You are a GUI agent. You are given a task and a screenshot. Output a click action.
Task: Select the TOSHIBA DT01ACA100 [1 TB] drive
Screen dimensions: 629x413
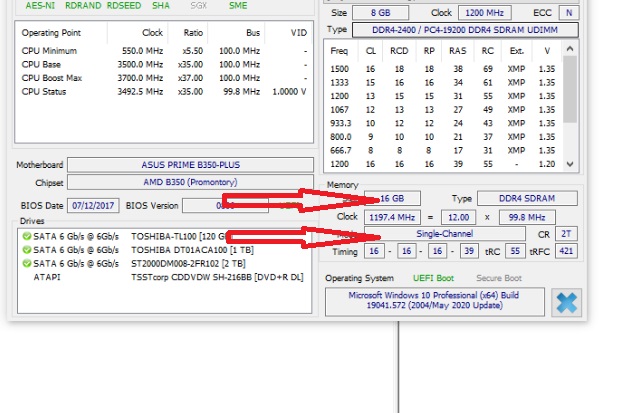point(164,250)
